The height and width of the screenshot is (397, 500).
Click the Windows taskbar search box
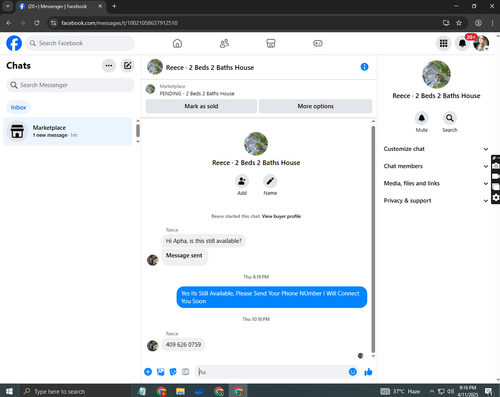pyautogui.click(x=75, y=391)
